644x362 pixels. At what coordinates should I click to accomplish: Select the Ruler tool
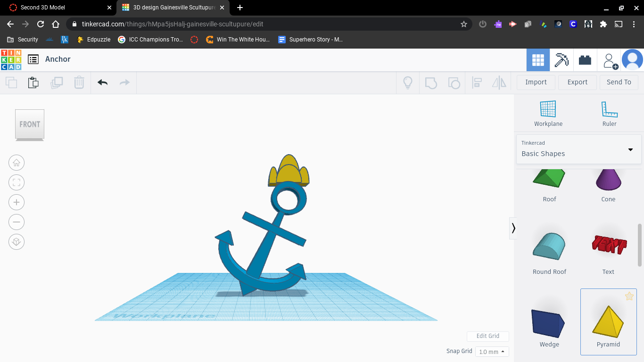tap(609, 114)
